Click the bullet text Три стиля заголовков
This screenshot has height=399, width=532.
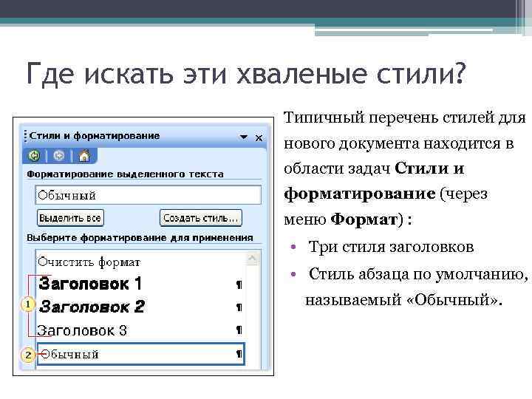pos(391,247)
